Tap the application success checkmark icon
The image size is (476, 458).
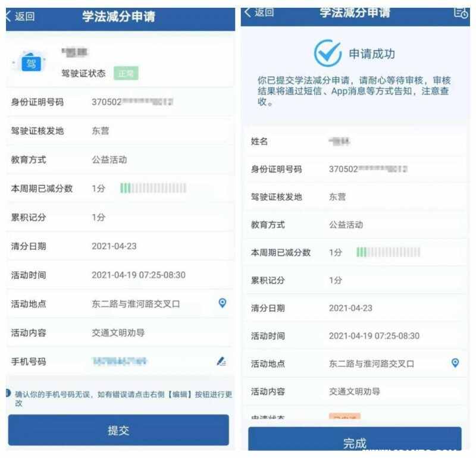tap(328, 54)
